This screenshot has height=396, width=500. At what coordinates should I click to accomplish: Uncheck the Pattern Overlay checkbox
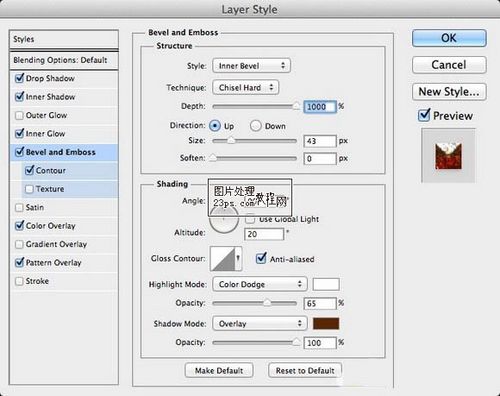[x=20, y=263]
